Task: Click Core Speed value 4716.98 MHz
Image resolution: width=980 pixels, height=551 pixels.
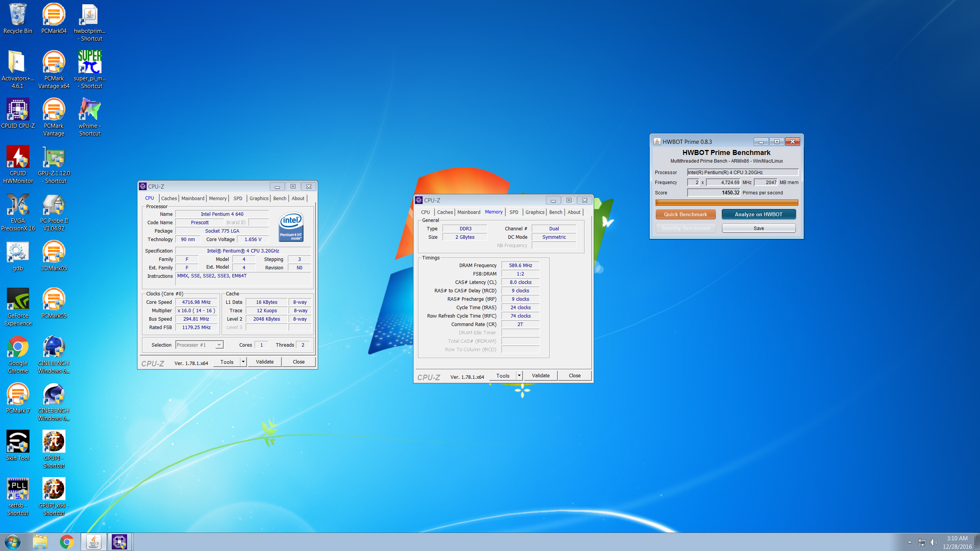Action: pos(196,302)
